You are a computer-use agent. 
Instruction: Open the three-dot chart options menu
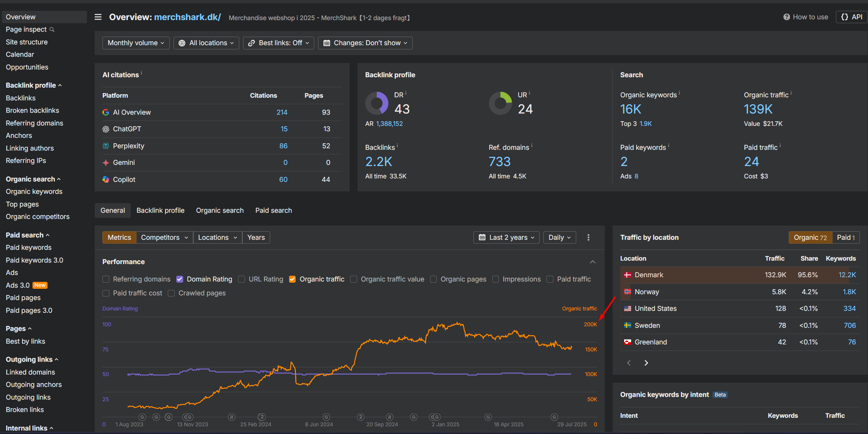(588, 237)
